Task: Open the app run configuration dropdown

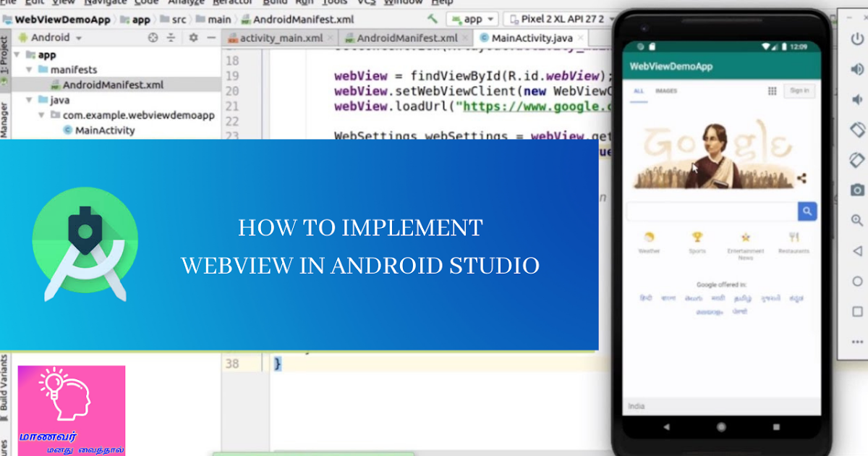Action: click(472, 19)
